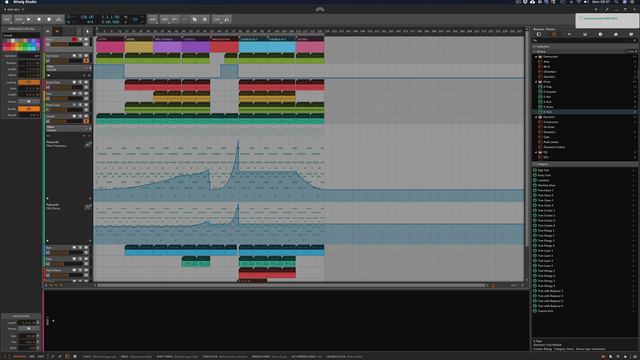
Task: Toggle the automation write icon in transport
Action: 59,19
